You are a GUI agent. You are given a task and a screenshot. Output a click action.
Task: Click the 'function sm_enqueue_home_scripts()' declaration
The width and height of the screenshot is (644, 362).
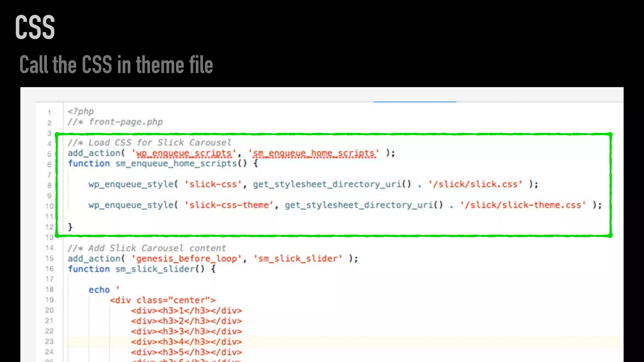click(x=158, y=163)
